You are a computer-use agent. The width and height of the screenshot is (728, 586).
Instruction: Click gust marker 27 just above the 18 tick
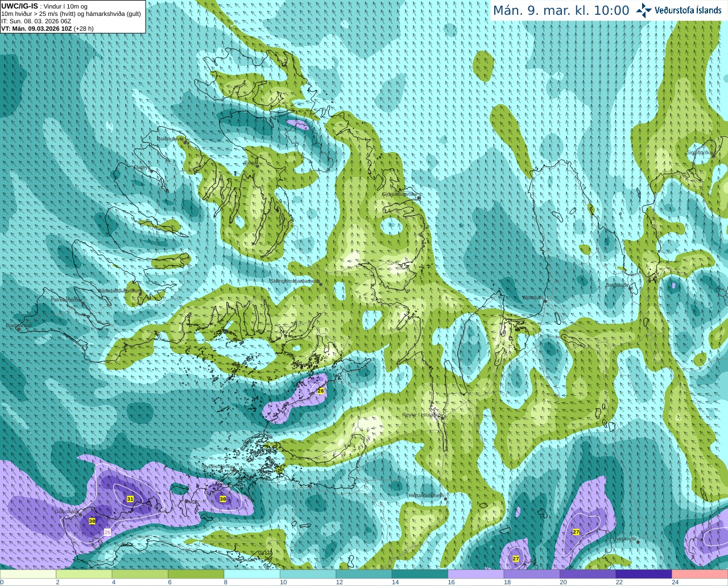click(516, 559)
